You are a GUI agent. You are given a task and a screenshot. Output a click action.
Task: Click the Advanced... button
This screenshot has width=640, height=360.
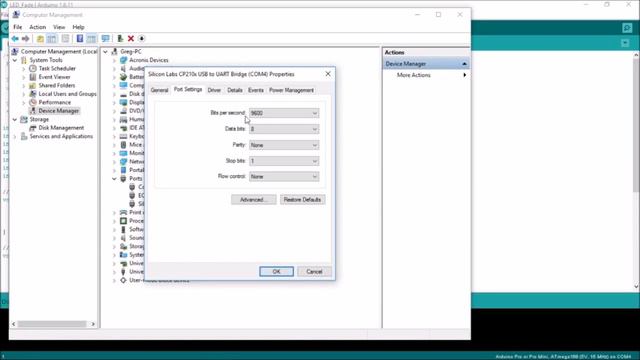click(x=253, y=200)
